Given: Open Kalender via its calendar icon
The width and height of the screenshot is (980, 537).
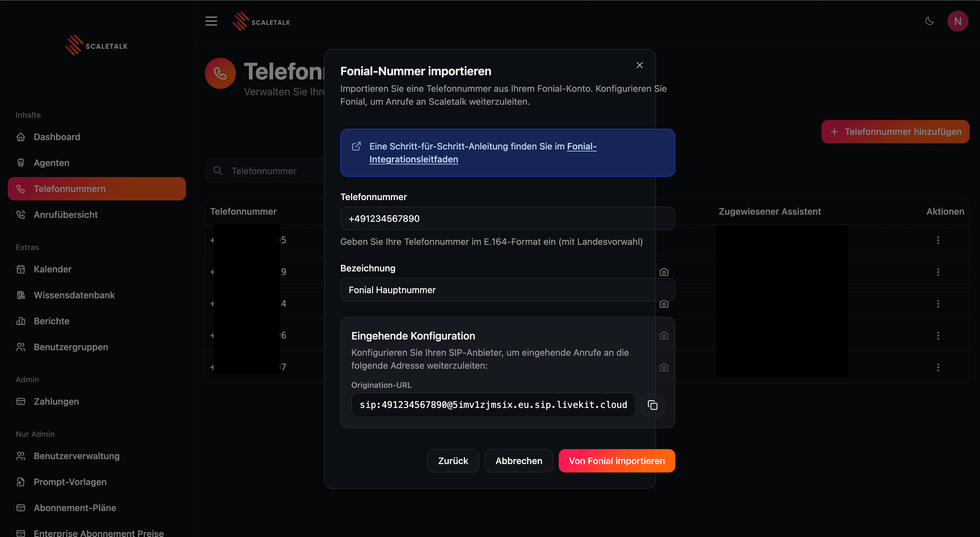Looking at the screenshot, I should (20, 269).
